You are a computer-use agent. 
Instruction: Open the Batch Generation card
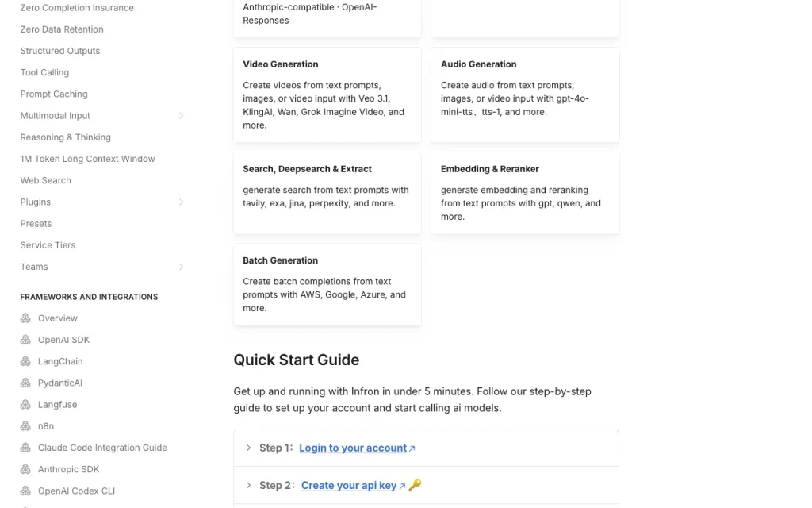tap(327, 285)
